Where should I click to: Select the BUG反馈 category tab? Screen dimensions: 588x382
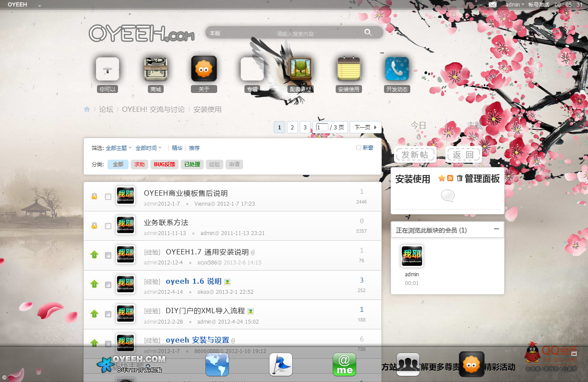pyautogui.click(x=165, y=164)
